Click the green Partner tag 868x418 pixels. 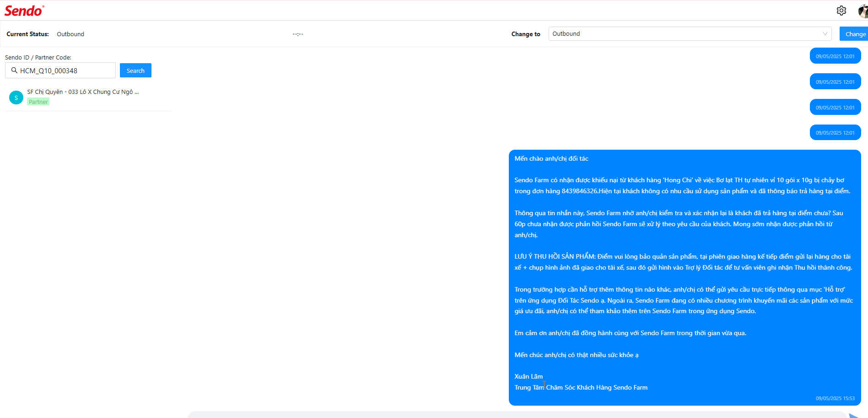click(x=38, y=102)
